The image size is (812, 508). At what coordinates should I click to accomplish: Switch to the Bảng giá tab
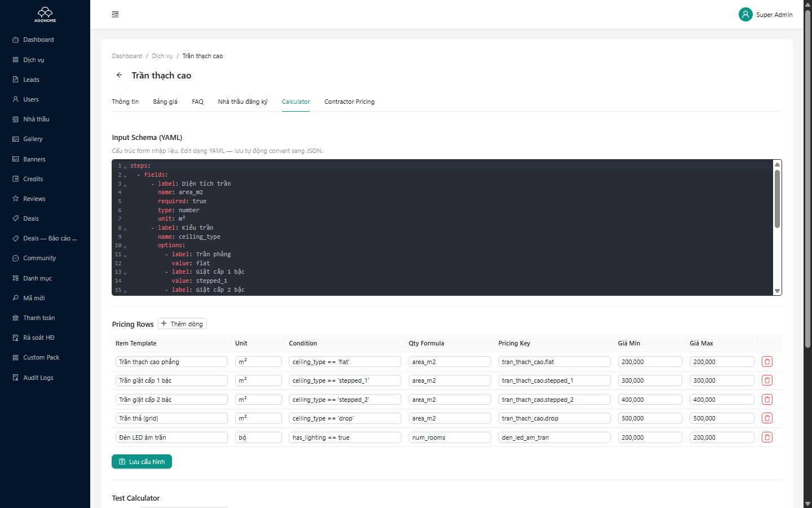165,102
